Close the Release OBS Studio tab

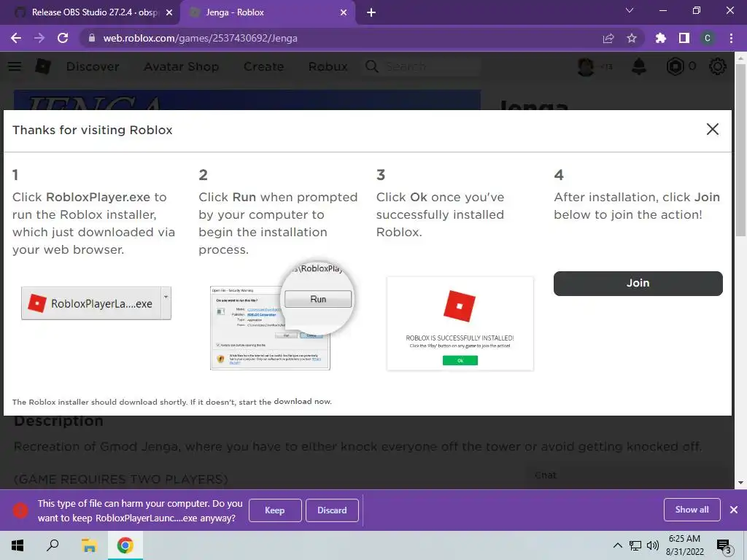[169, 12]
